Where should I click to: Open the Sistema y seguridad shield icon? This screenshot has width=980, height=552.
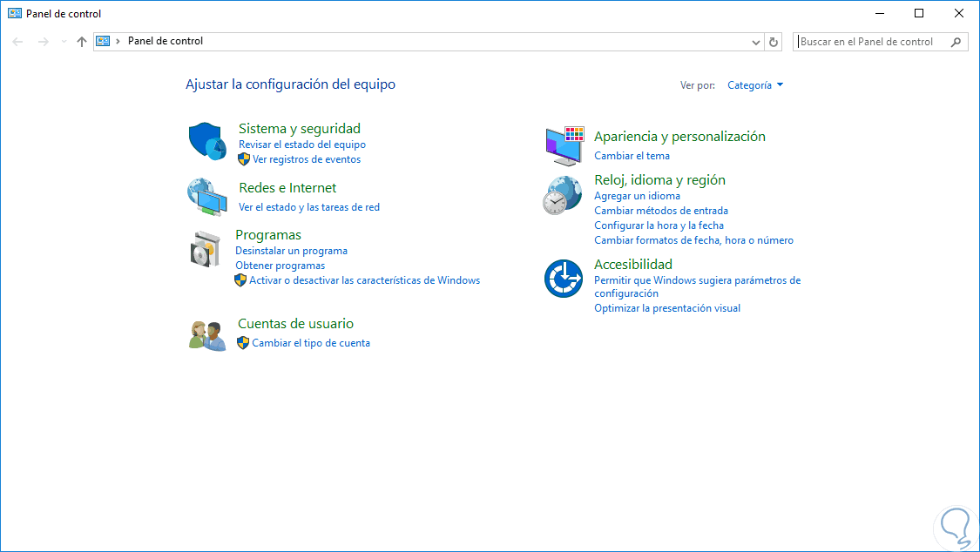206,141
